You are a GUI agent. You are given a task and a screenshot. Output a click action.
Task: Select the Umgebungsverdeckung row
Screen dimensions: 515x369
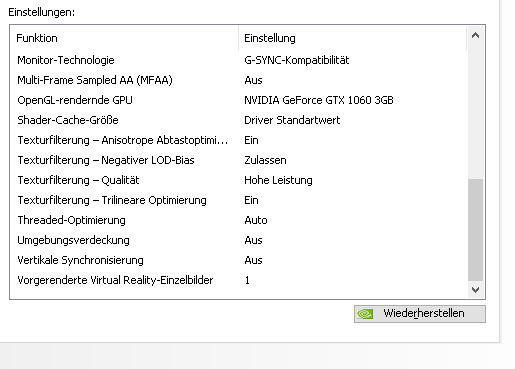(239, 240)
